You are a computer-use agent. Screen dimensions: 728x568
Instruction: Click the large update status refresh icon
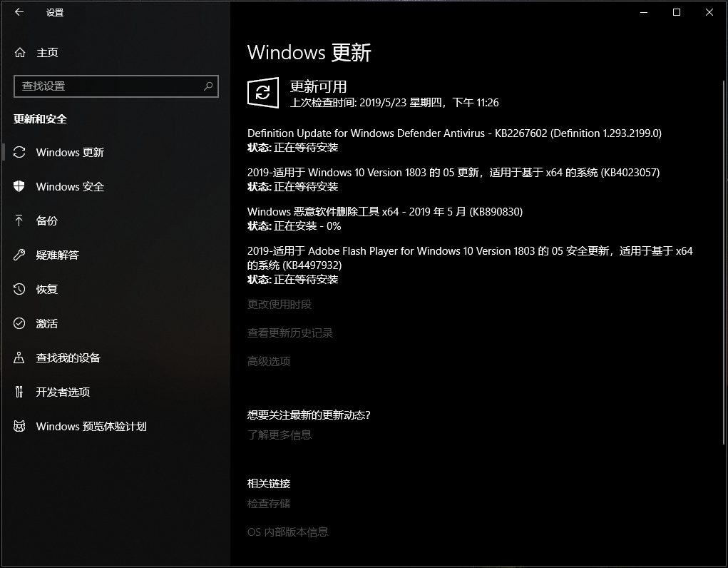click(x=263, y=93)
